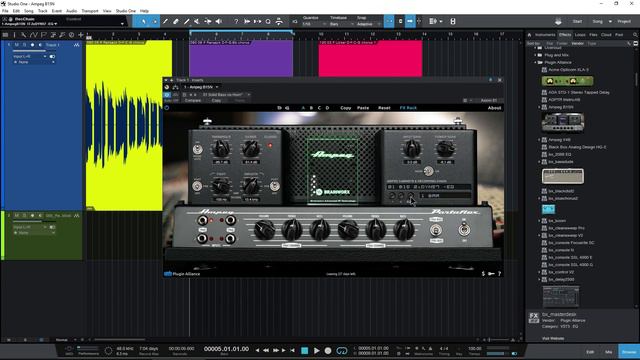Select plugin settings slot D

click(x=327, y=108)
